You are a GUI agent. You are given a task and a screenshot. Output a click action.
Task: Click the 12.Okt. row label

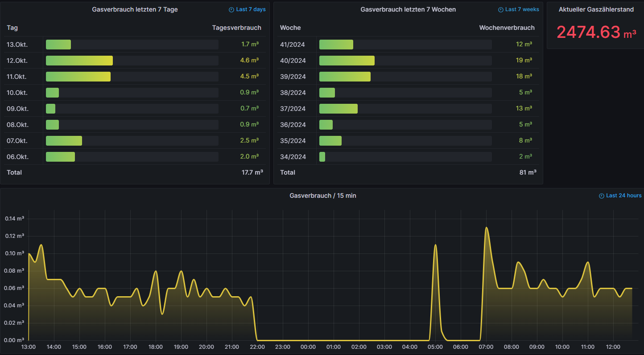point(17,61)
